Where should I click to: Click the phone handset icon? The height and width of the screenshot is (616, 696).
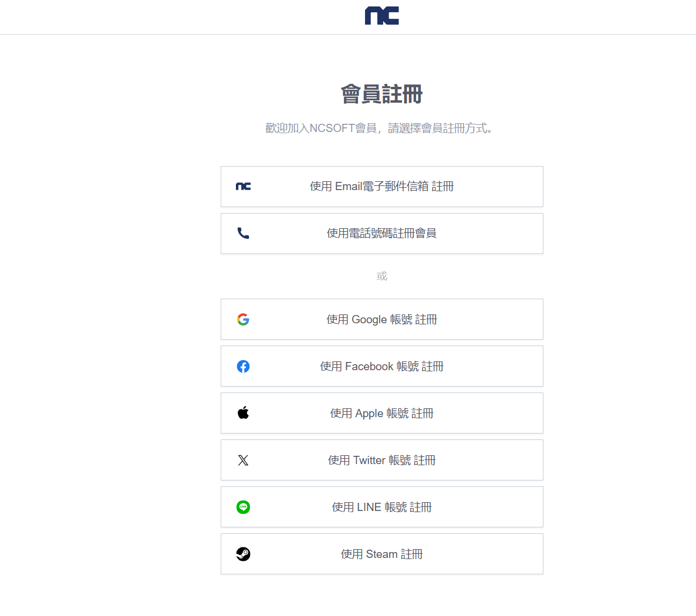(243, 233)
